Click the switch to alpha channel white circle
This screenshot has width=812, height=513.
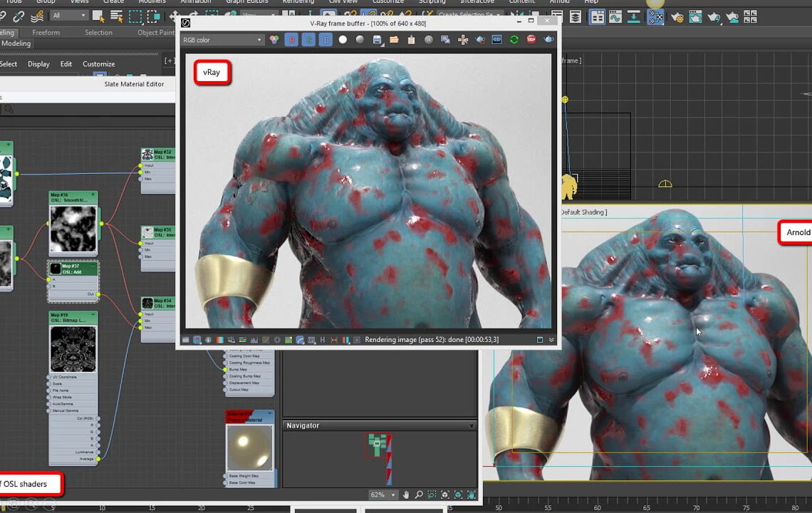tap(343, 40)
